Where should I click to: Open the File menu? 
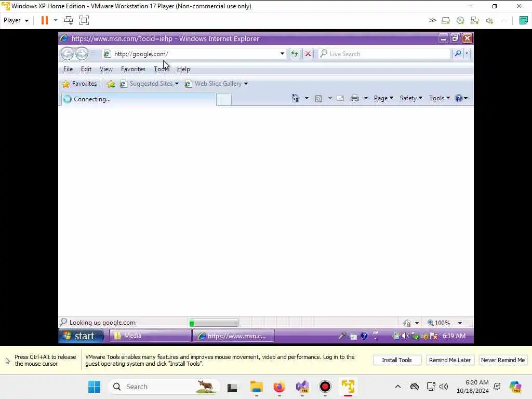pyautogui.click(x=68, y=69)
